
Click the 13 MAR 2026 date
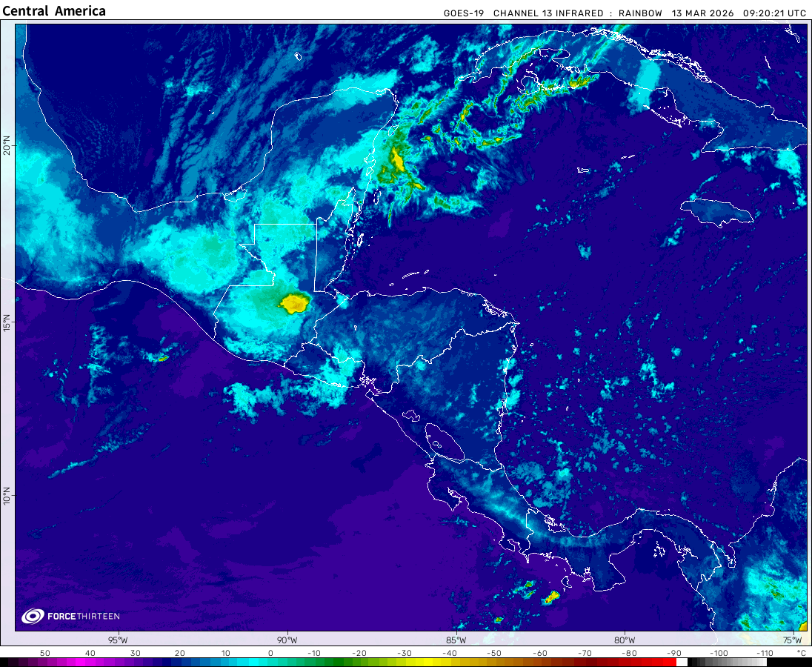point(703,13)
